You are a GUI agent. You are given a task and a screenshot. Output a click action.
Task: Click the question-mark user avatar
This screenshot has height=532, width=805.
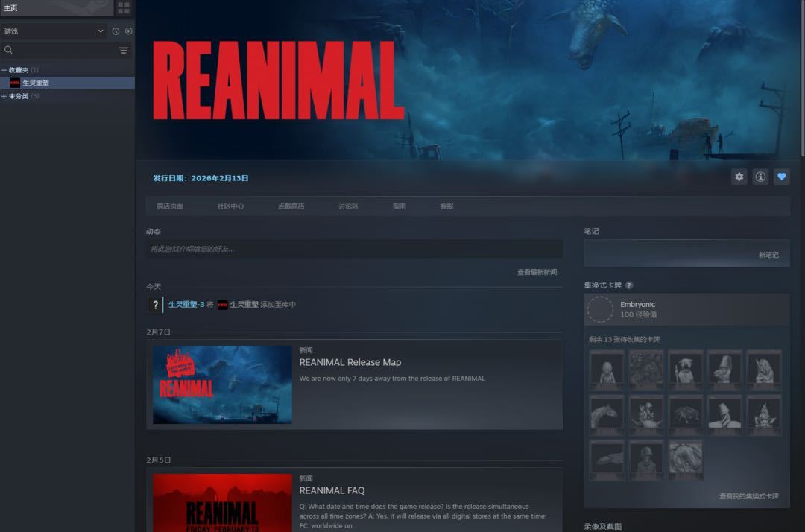(154, 305)
